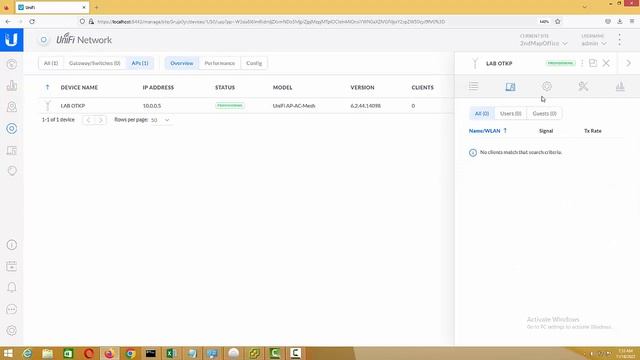Open the Map page in sidebar
This screenshot has height=360, width=640.
pos(12,107)
